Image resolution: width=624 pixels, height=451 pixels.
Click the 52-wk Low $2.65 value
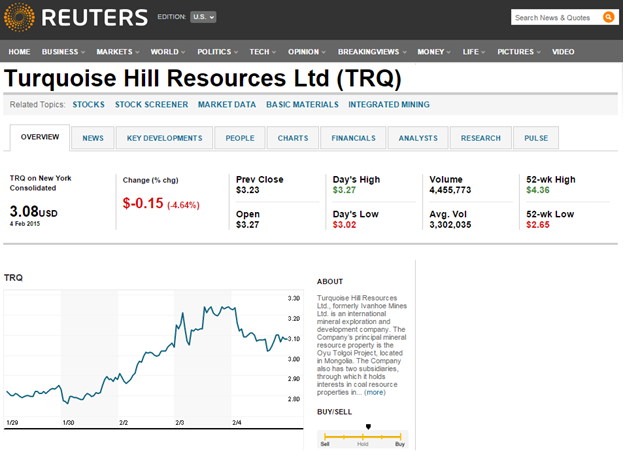(538, 225)
